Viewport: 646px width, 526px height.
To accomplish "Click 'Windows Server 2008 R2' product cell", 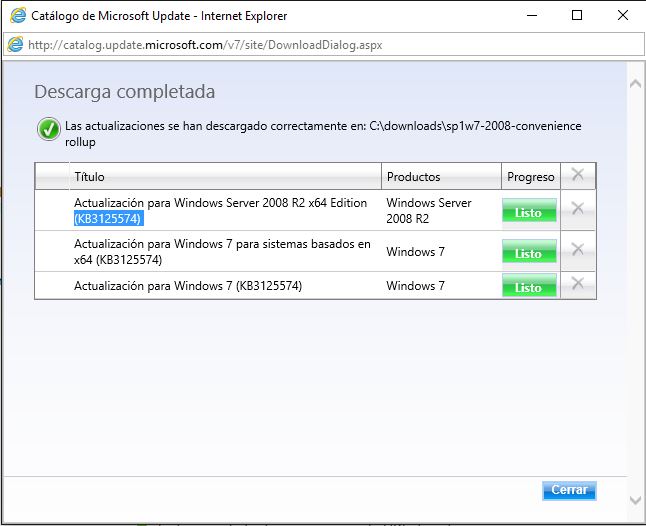I will [x=428, y=210].
